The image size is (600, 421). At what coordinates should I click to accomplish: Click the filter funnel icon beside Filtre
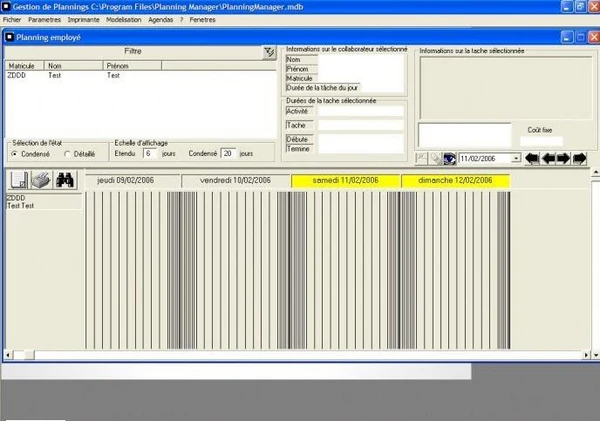pyautogui.click(x=269, y=52)
